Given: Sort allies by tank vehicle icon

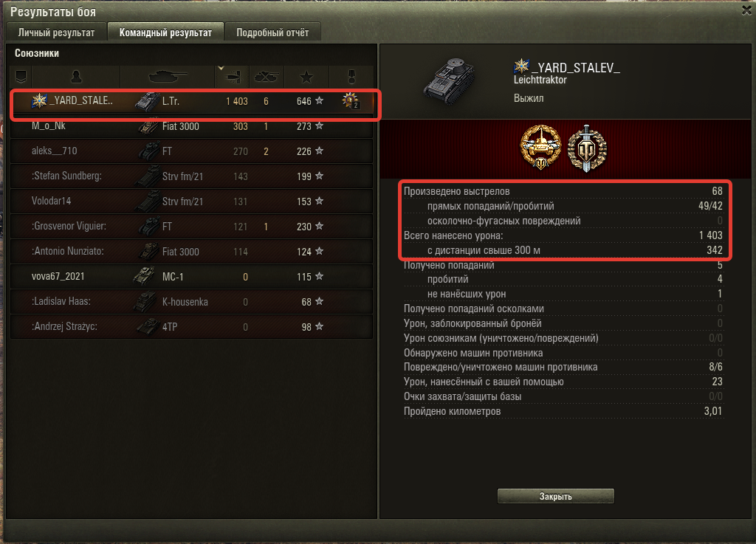Looking at the screenshot, I should point(167,77).
